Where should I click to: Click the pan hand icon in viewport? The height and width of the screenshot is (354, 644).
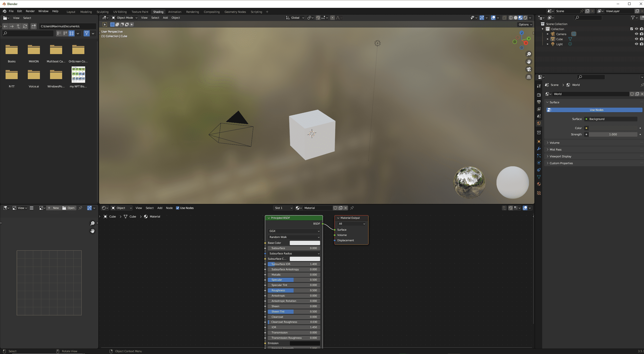pyautogui.click(x=529, y=62)
